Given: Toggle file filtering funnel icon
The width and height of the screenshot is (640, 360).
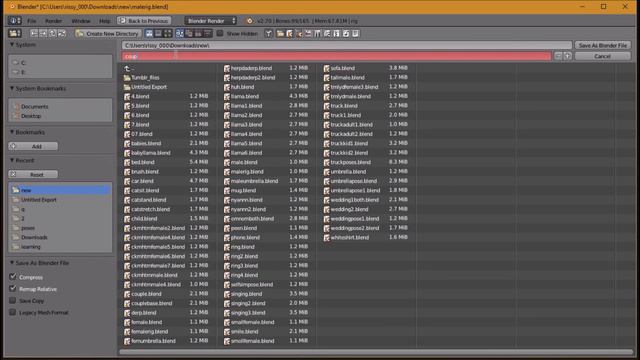Looking at the screenshot, I should point(268,33).
